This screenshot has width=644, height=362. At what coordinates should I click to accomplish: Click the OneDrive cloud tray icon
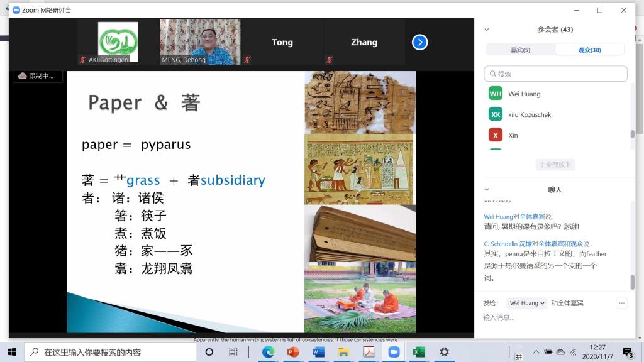click(560, 352)
